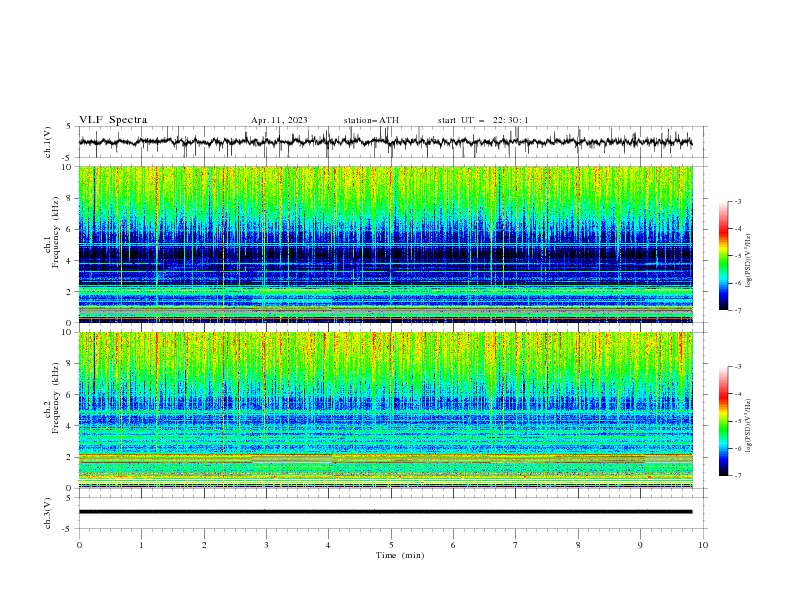Click the "5" minute tick label

click(x=391, y=545)
